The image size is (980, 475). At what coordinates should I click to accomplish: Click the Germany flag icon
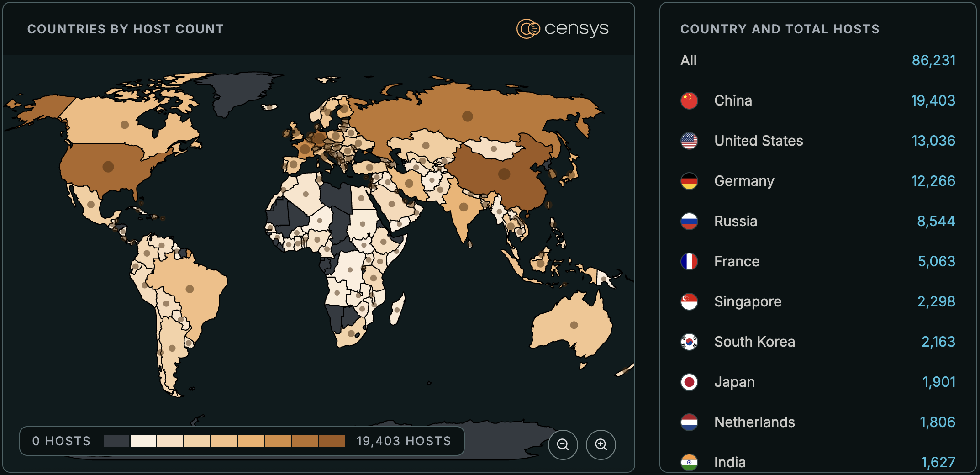coord(689,181)
